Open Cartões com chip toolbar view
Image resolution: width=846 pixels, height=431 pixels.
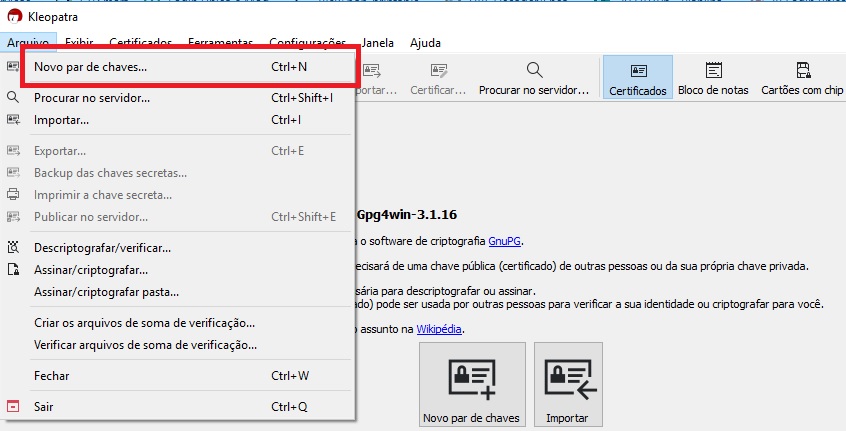pyautogui.click(x=802, y=78)
